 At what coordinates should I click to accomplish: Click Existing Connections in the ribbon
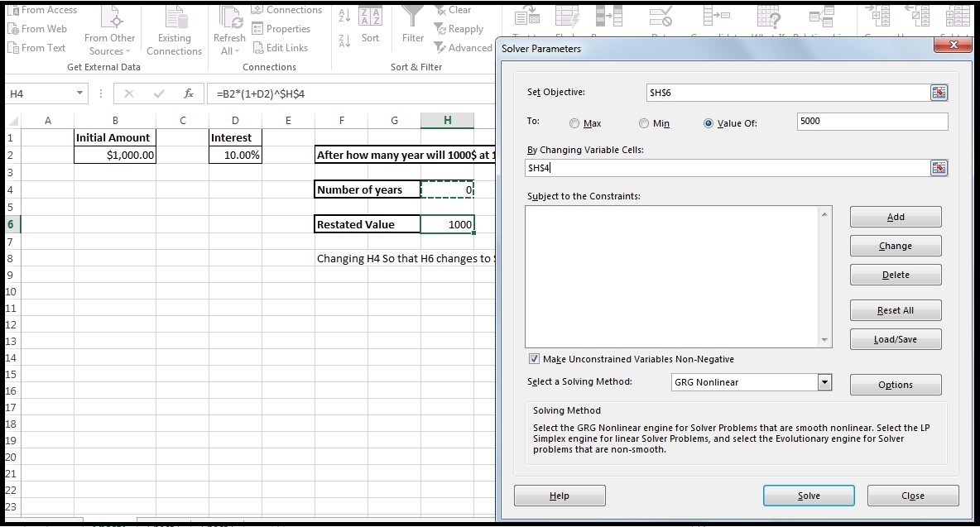(x=174, y=31)
